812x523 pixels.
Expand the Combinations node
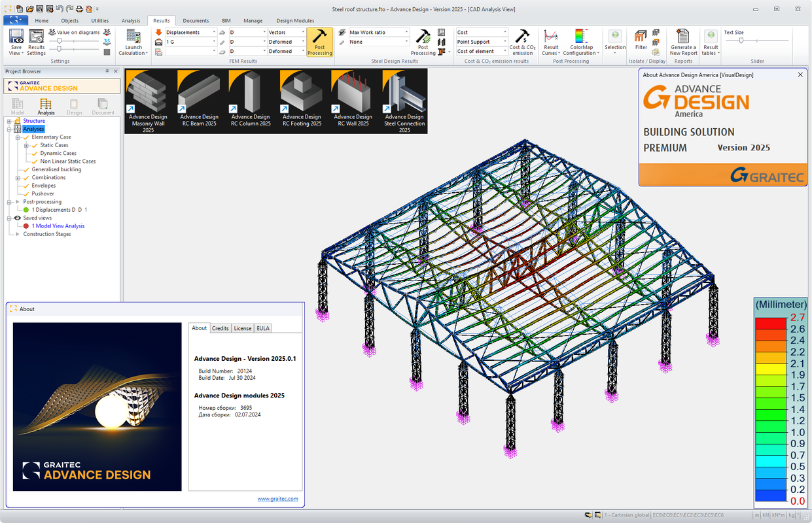click(18, 177)
